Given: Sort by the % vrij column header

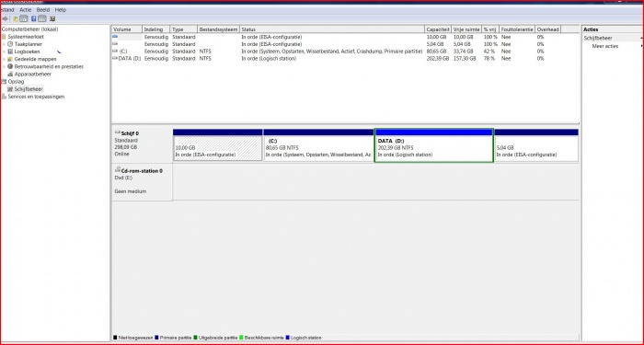Looking at the screenshot, I should tap(490, 29).
